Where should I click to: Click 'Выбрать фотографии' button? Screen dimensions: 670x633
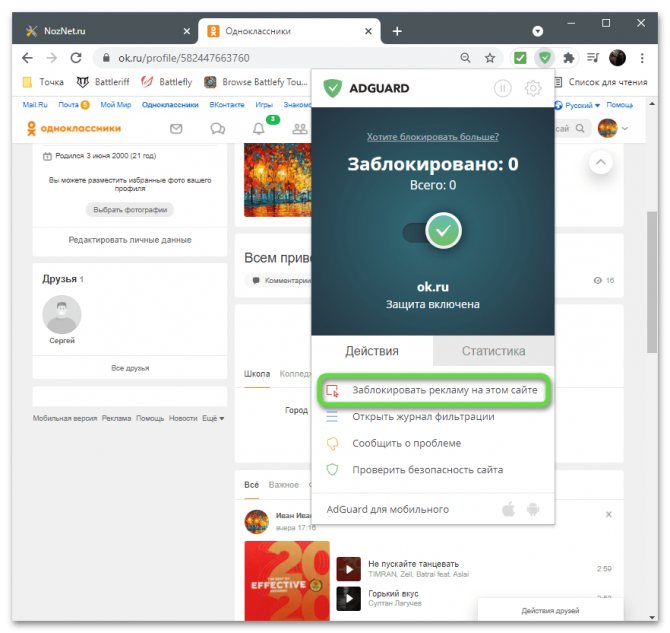[130, 209]
